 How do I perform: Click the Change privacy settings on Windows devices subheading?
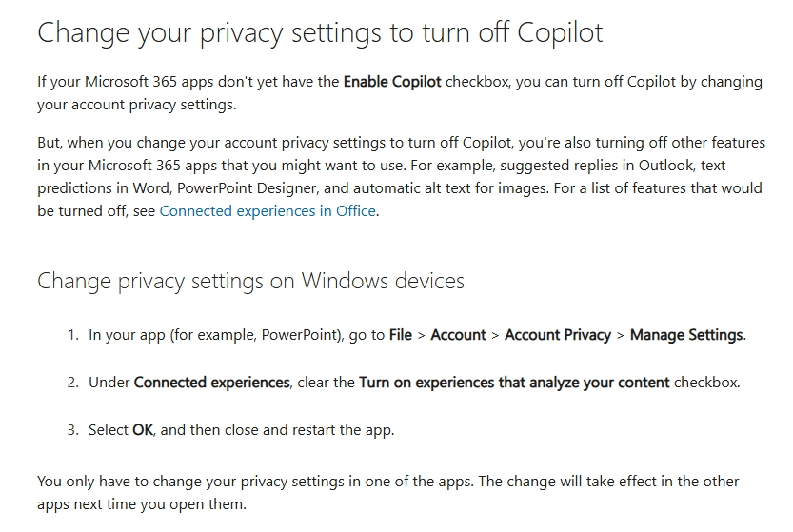pyautogui.click(x=251, y=281)
